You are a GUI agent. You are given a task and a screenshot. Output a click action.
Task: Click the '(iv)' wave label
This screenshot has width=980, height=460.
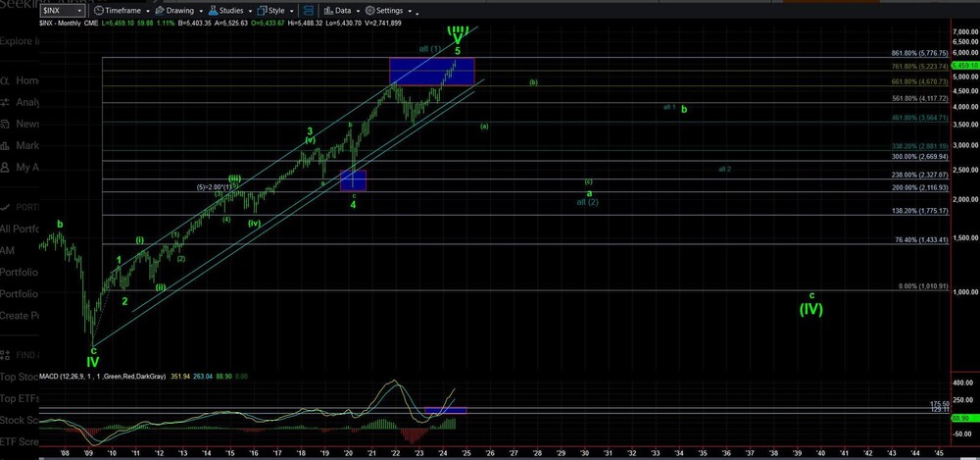[x=254, y=223]
